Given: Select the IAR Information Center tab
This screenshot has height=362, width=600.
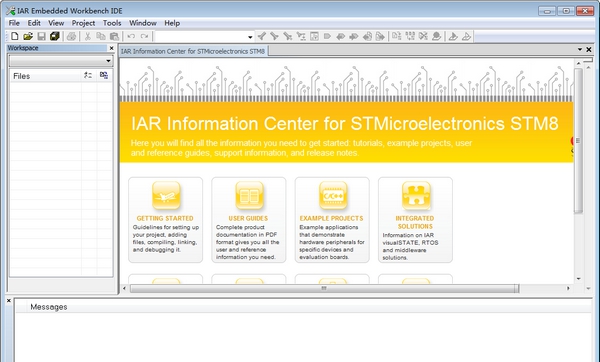Looking at the screenshot, I should pyautogui.click(x=193, y=51).
